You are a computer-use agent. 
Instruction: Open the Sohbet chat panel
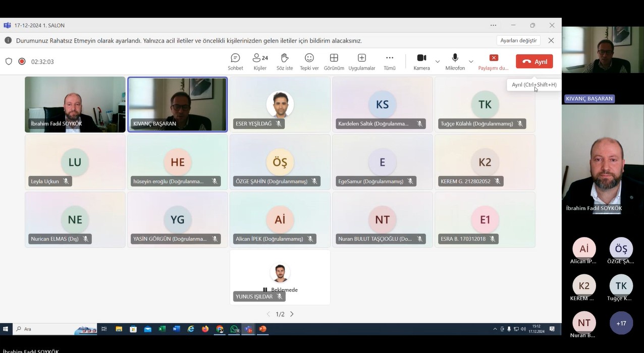click(x=235, y=62)
